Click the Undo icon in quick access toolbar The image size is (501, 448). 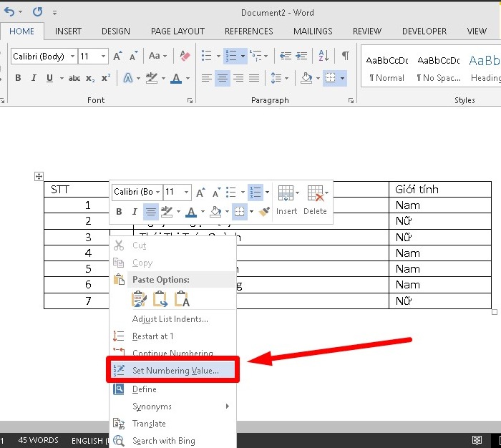(9, 12)
